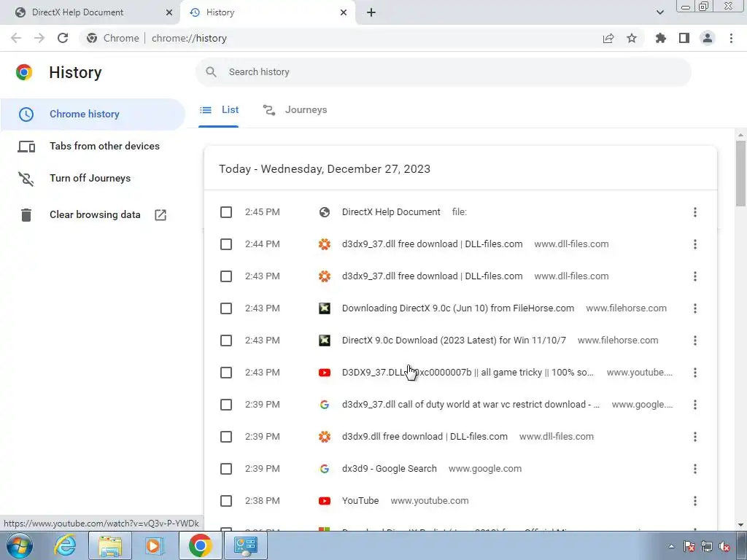
Task: Open more actions for D3DX9_37.DLL YouTube row
Action: 695,373
